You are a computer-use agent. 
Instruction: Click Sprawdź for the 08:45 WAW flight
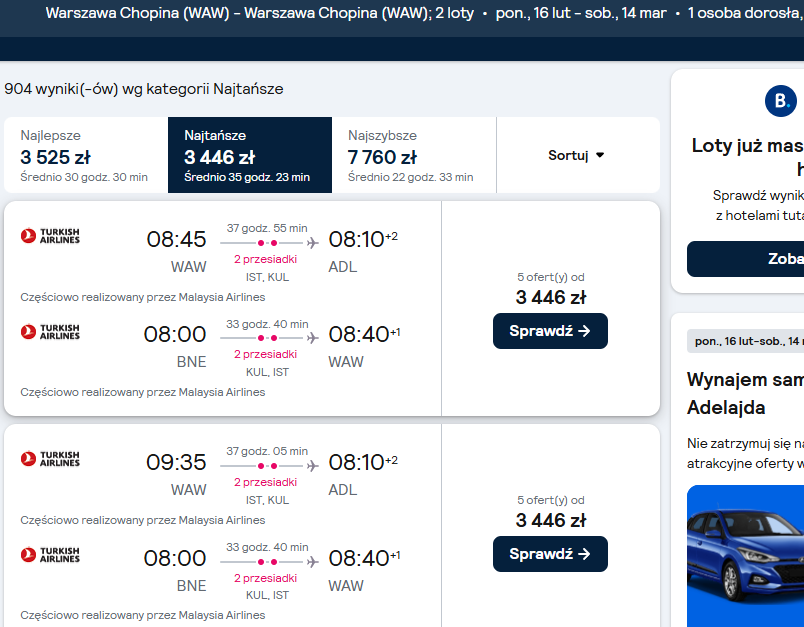(550, 331)
